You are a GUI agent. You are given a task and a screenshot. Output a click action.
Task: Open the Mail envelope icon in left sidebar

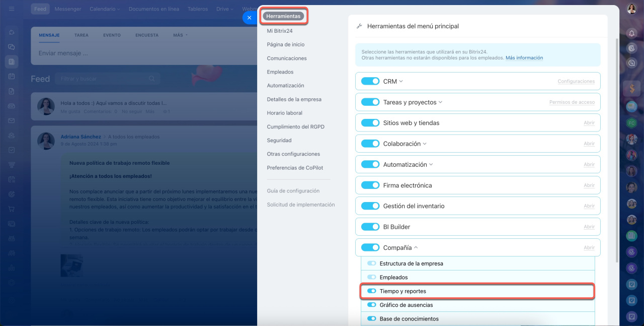click(11, 120)
